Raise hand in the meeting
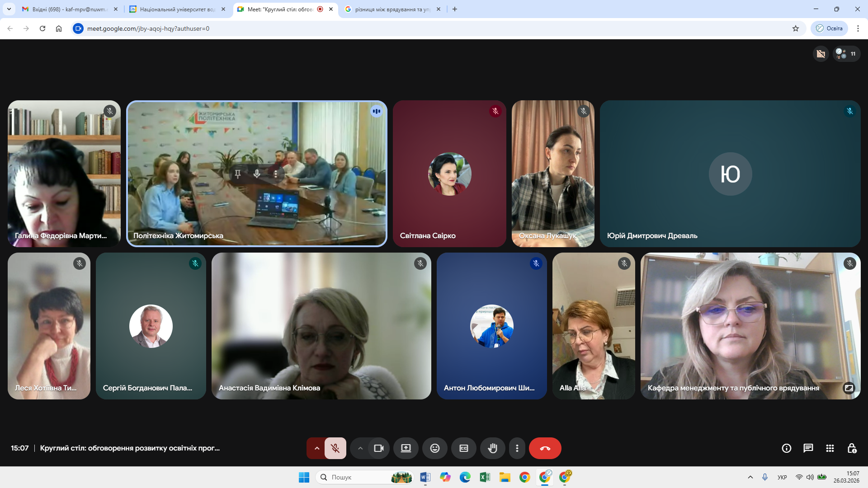The height and width of the screenshot is (488, 868). pyautogui.click(x=492, y=448)
